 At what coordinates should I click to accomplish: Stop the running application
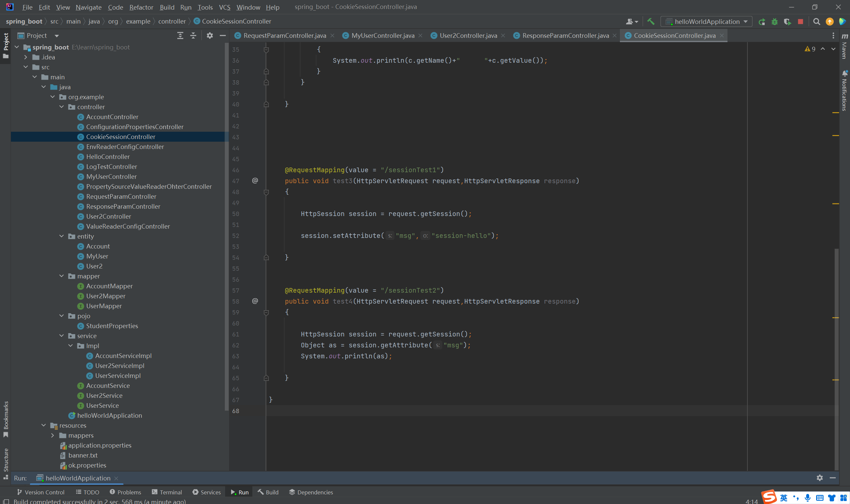pos(801,22)
